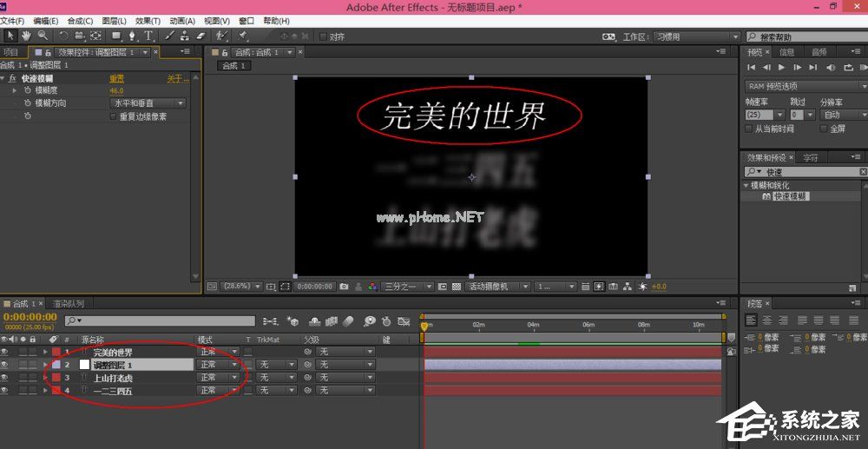Click the graph editor icon in timeline
This screenshot has height=449, width=868.
(x=404, y=321)
